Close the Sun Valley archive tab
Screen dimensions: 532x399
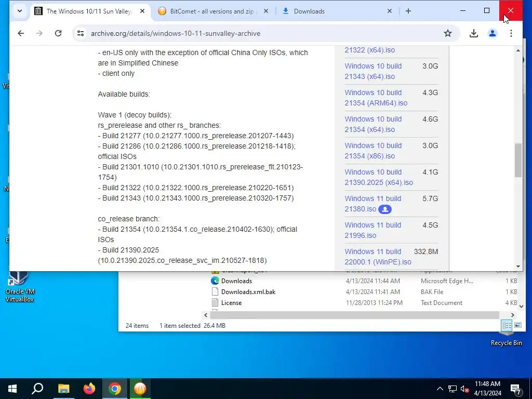[142, 11]
